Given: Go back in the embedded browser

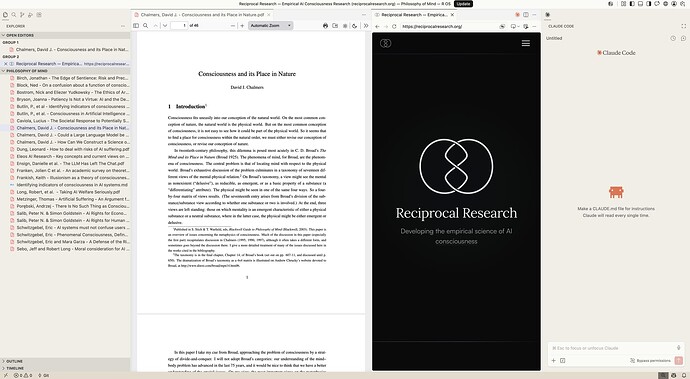Looking at the screenshot, I should coord(377,26).
